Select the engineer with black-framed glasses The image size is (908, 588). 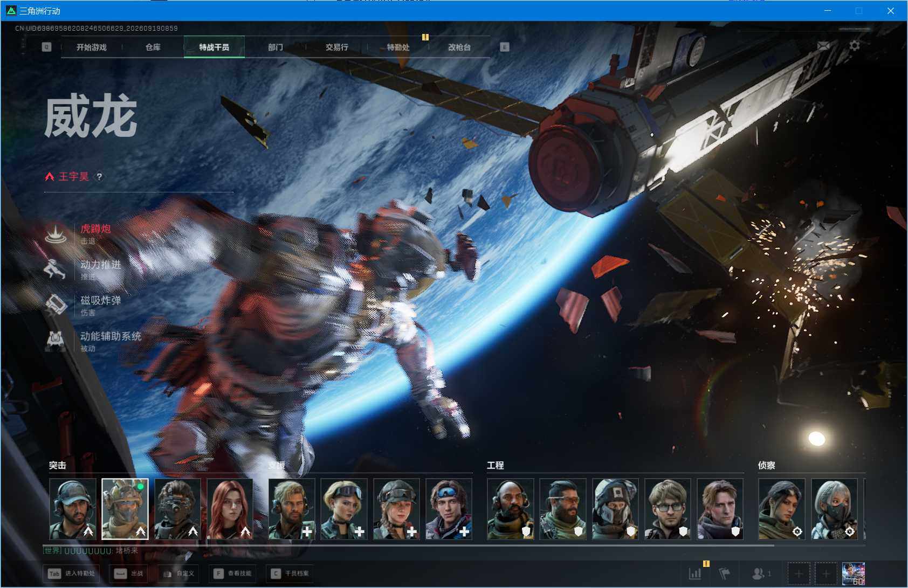pyautogui.click(x=667, y=509)
